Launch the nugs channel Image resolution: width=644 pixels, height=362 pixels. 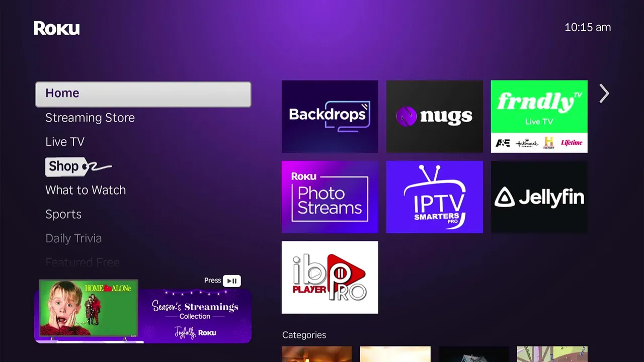click(x=435, y=117)
